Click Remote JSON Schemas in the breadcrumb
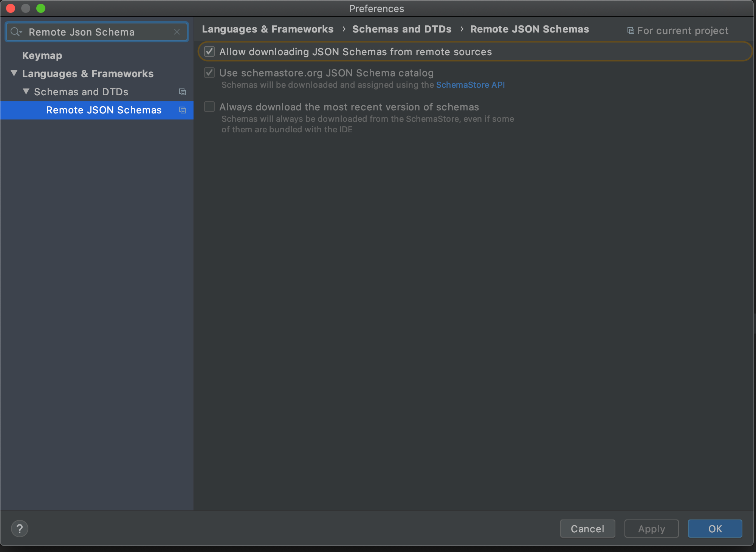756x552 pixels. [x=530, y=29]
